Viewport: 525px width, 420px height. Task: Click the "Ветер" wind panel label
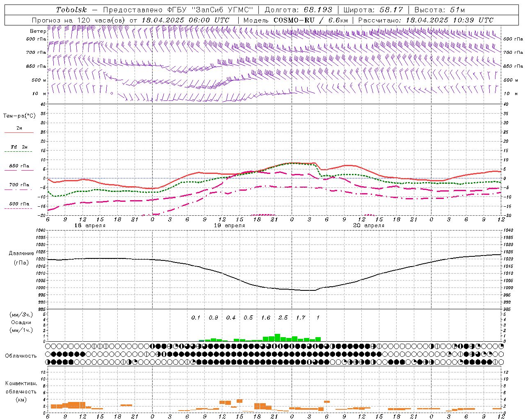pos(38,31)
